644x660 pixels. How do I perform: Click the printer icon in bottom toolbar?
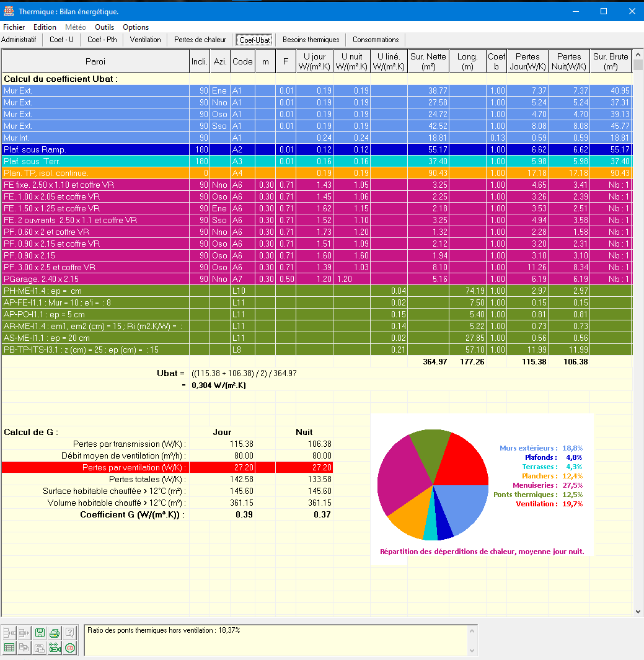[55, 633]
